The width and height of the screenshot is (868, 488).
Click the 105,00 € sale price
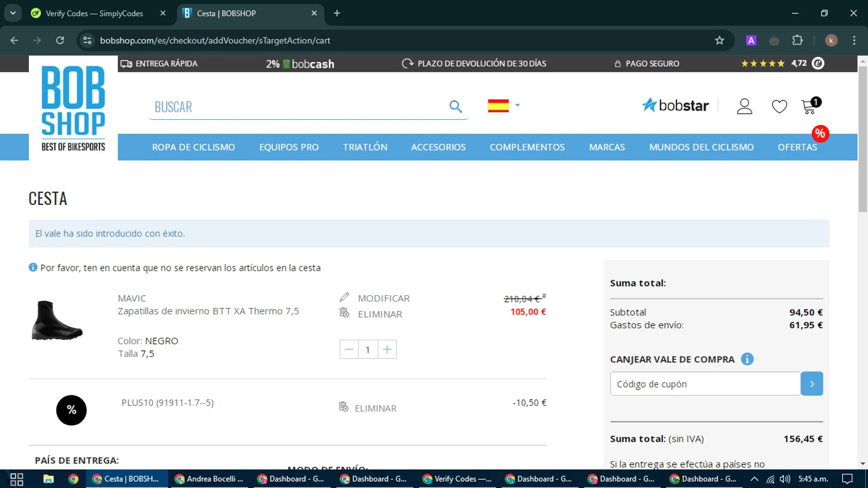(x=528, y=311)
